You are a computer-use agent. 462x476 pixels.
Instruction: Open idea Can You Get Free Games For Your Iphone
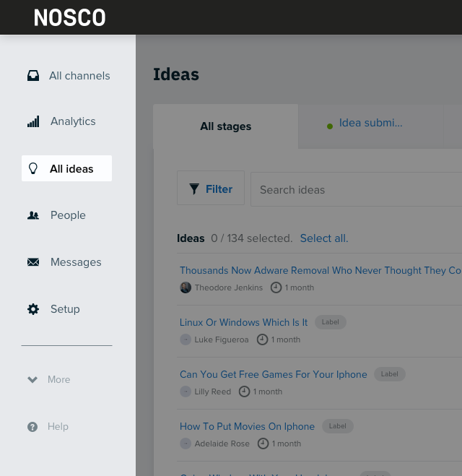pyautogui.click(x=274, y=374)
